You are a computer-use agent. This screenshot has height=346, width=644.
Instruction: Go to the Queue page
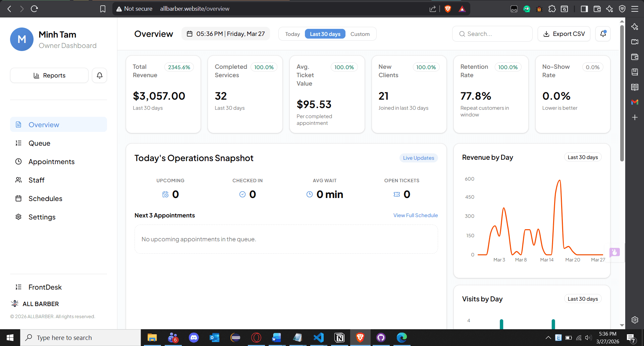pyautogui.click(x=58, y=143)
